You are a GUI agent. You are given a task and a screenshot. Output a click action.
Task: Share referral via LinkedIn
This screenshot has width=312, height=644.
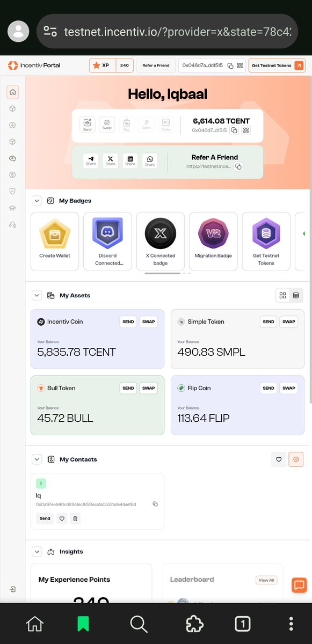130,161
